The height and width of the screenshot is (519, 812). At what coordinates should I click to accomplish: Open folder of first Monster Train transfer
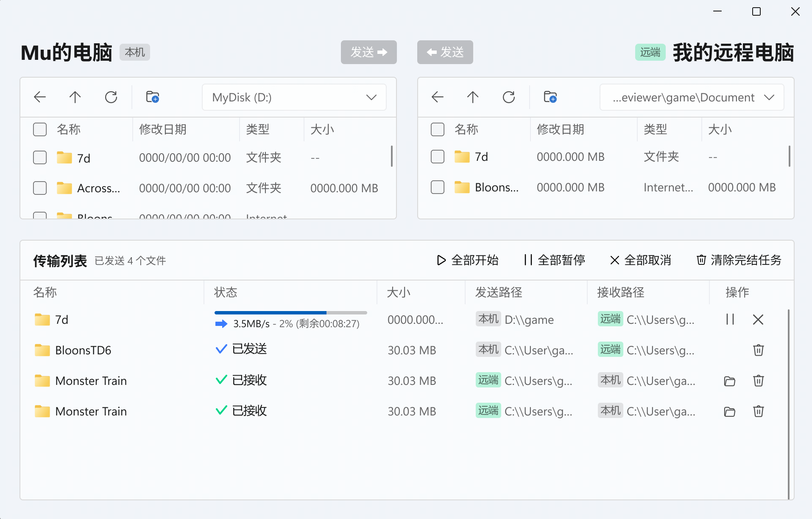coord(729,381)
